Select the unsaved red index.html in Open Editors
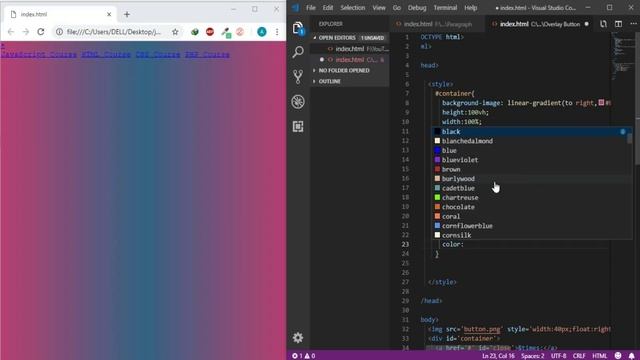Viewport: 640px width, 360px height. click(350, 60)
